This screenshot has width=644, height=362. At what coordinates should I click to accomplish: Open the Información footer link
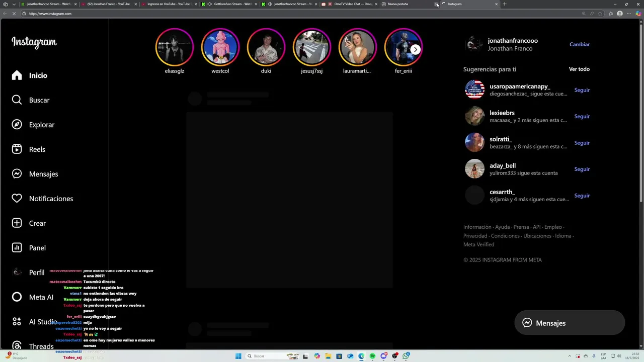(477, 227)
